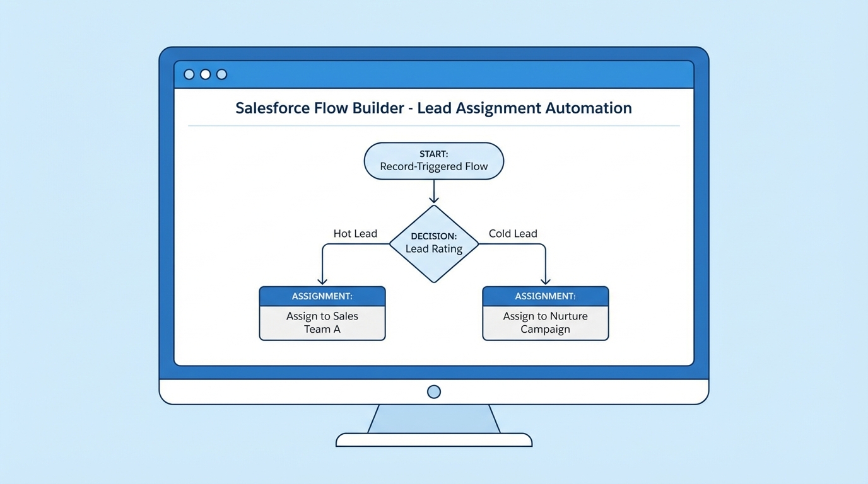Image resolution: width=868 pixels, height=484 pixels.
Task: Click the divider line under the title
Action: 433,124
